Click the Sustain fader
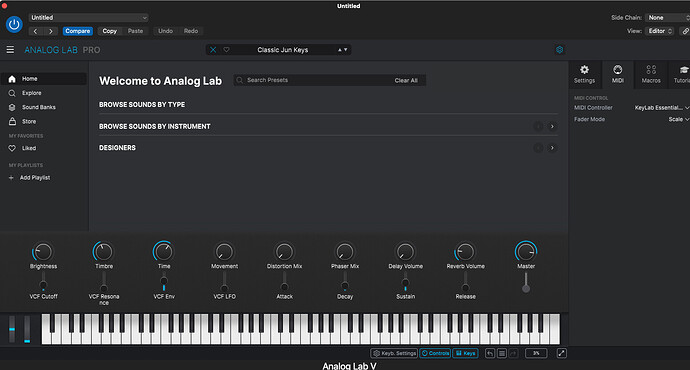690x370 pixels. 405,282
